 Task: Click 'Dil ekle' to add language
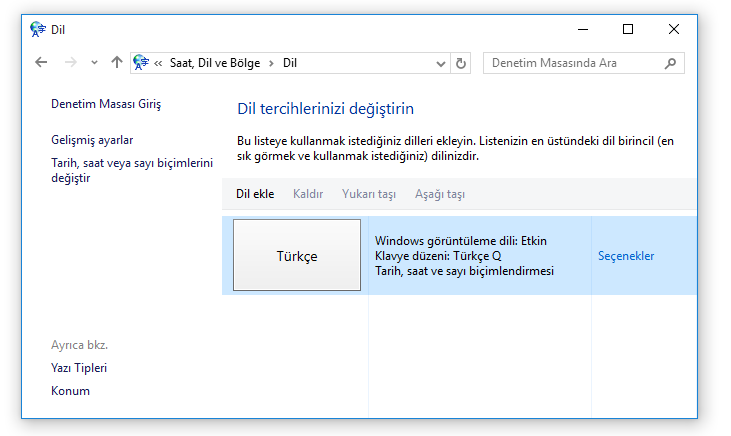pyautogui.click(x=255, y=194)
